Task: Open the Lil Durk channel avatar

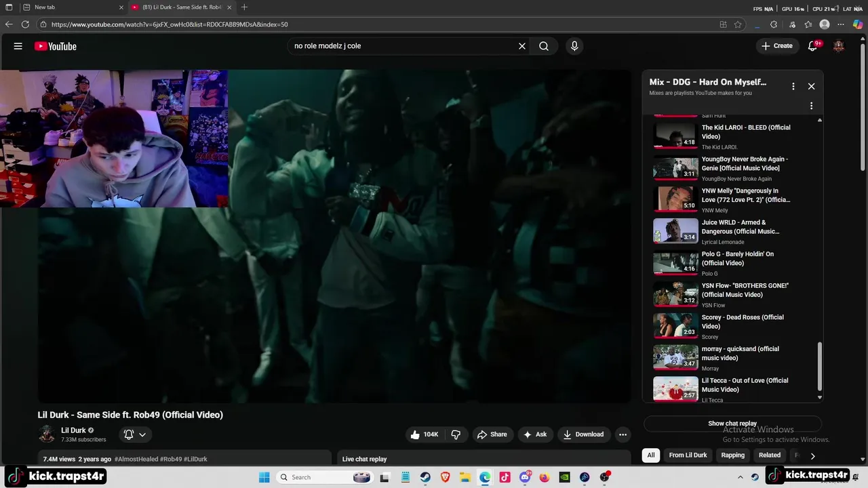Action: [47, 434]
